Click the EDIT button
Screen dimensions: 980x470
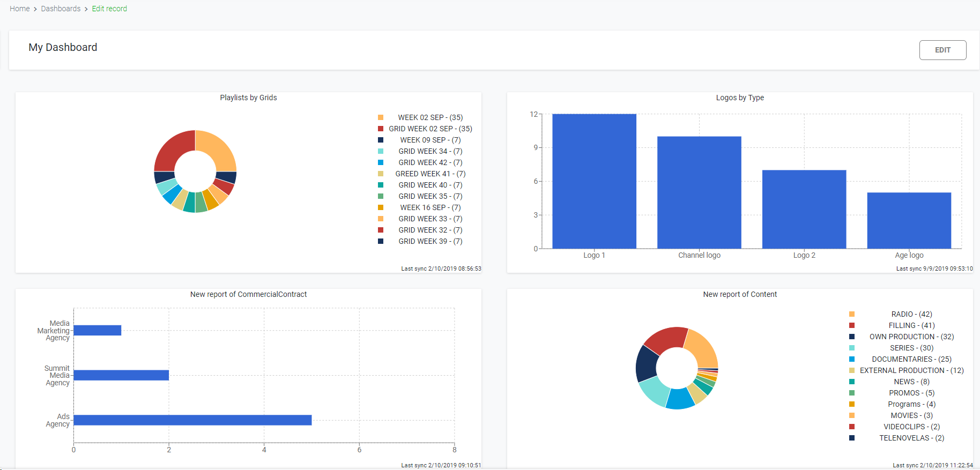coord(942,50)
